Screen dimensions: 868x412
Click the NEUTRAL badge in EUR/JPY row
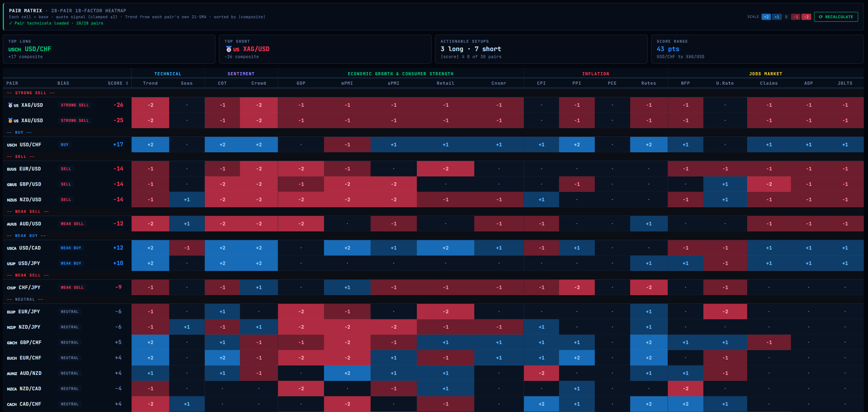tap(70, 312)
